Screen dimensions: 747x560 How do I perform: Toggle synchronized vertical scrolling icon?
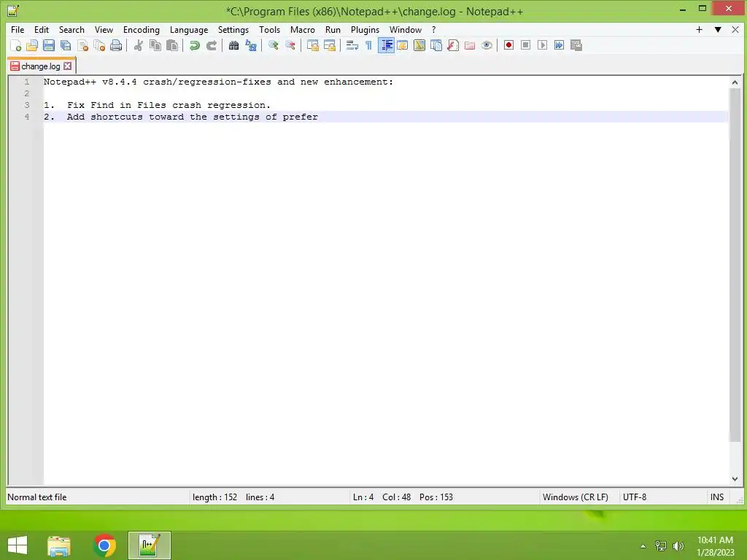click(312, 45)
